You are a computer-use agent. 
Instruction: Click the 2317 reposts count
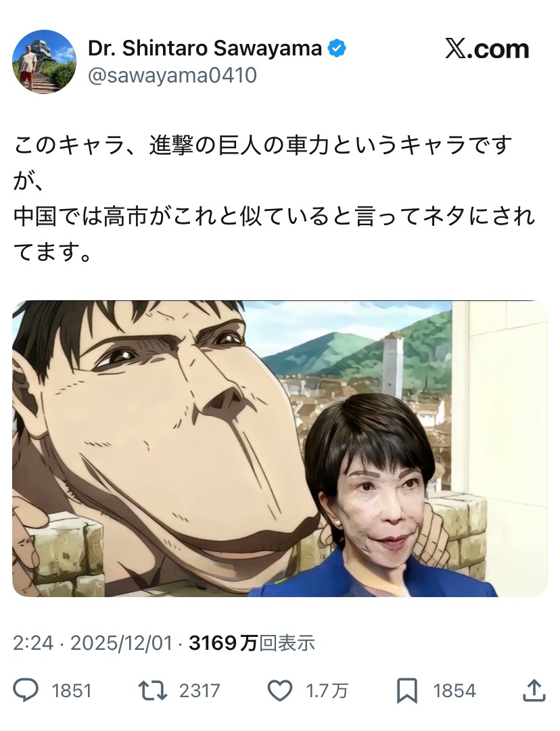click(x=200, y=691)
